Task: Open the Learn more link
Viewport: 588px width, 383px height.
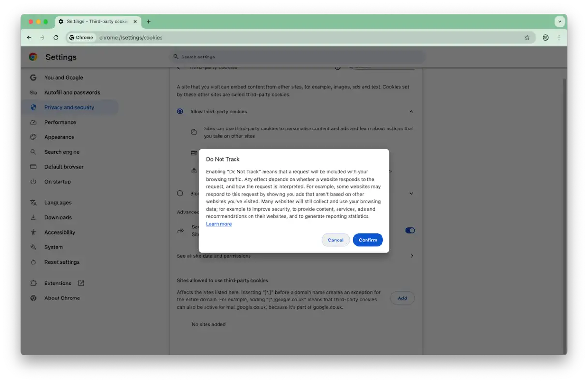Action: pyautogui.click(x=219, y=224)
